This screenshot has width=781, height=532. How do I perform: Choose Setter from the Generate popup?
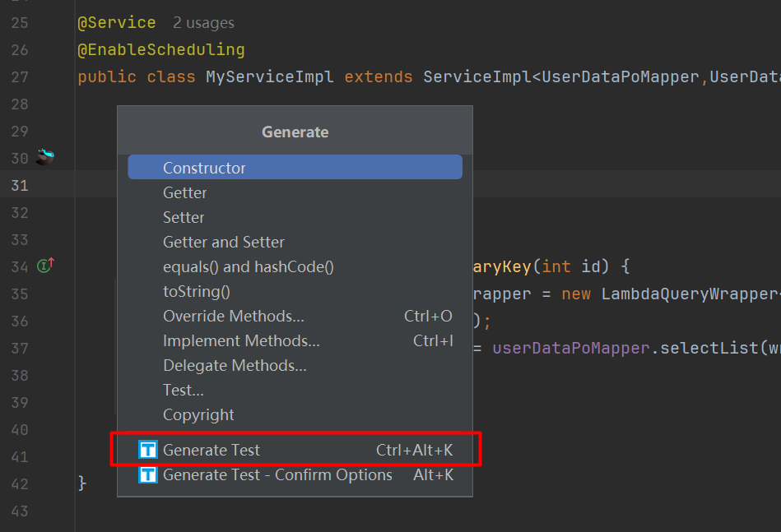click(x=184, y=217)
